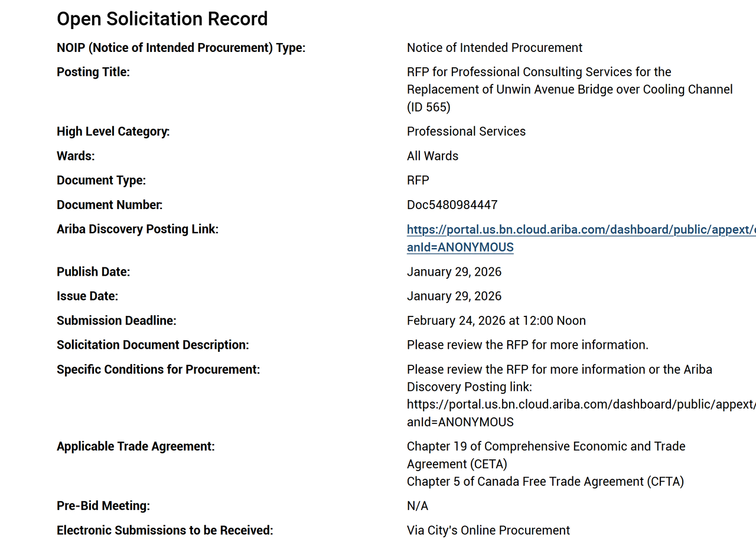Click the Publish Date label
Screen dimensions: 756x539
coord(93,272)
